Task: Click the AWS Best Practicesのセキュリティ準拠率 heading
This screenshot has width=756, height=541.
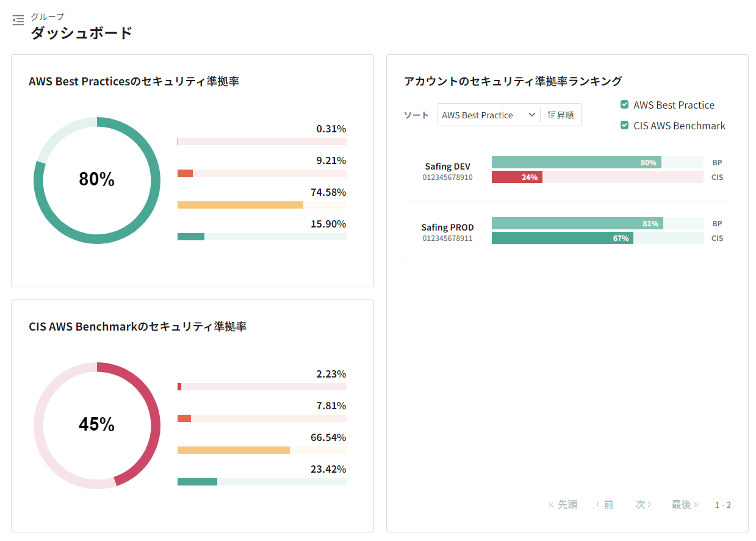Action: [x=134, y=81]
